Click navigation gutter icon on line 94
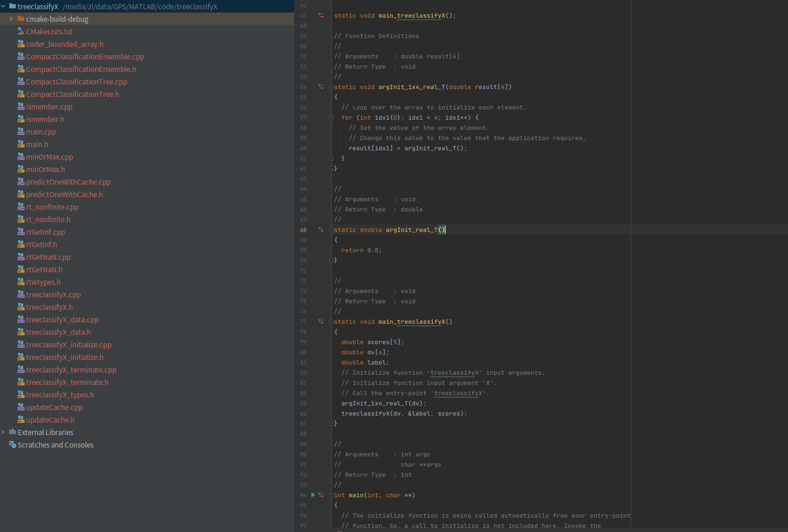The height and width of the screenshot is (532, 788). tap(321, 495)
